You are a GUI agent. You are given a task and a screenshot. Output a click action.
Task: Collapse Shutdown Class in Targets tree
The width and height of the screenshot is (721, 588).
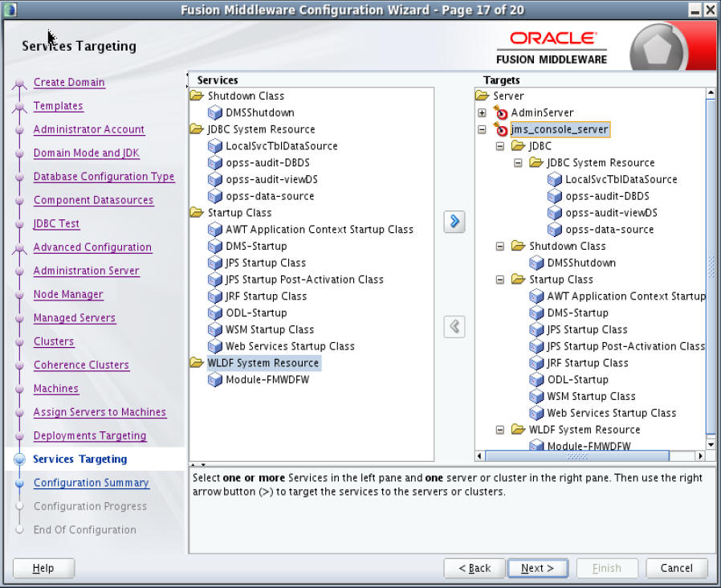500,246
